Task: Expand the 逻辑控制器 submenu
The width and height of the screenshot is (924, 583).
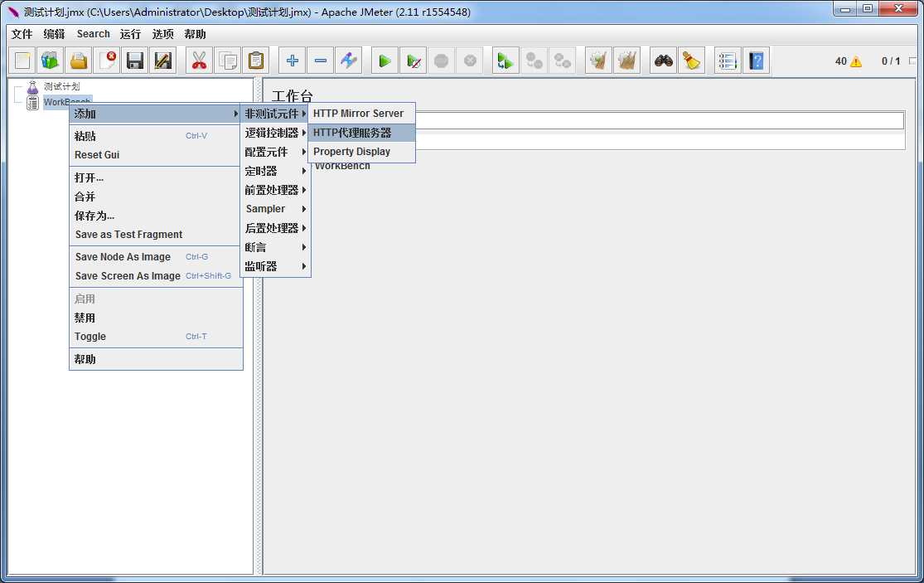Action: (x=275, y=133)
